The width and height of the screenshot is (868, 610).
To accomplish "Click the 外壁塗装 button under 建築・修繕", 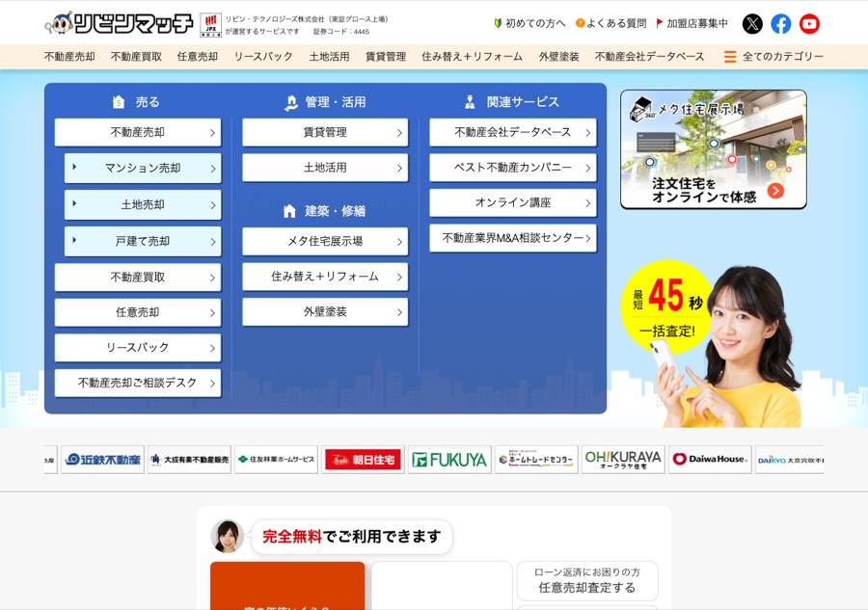I will pyautogui.click(x=325, y=312).
